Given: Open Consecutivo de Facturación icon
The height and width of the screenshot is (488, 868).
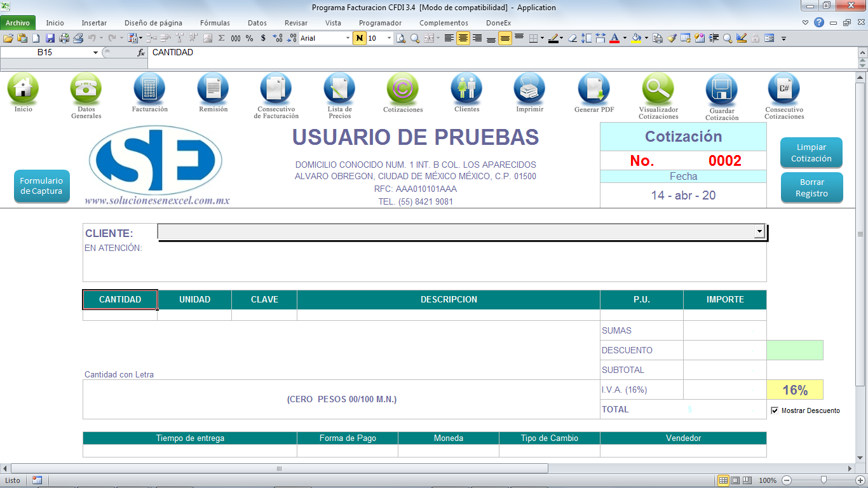Looking at the screenshot, I should point(276,88).
